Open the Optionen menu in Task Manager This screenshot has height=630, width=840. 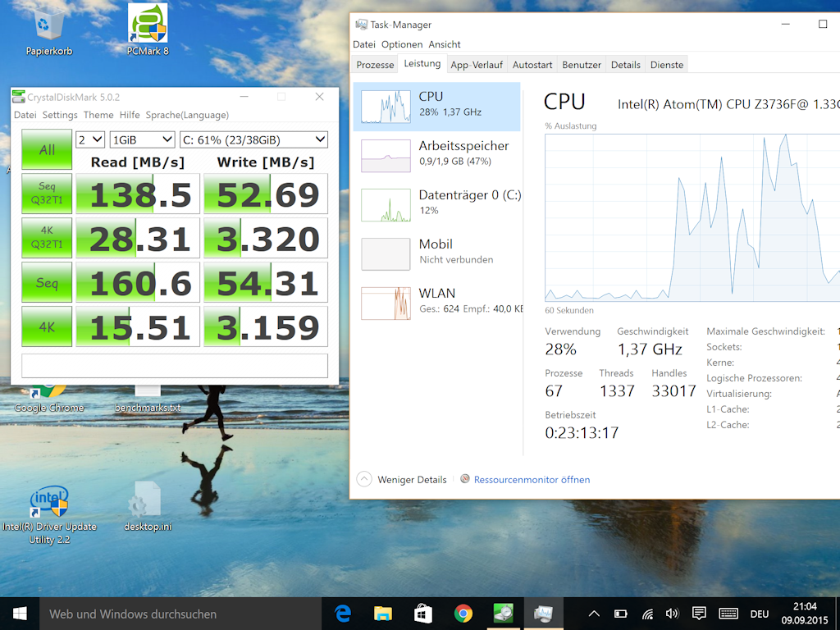pyautogui.click(x=402, y=44)
